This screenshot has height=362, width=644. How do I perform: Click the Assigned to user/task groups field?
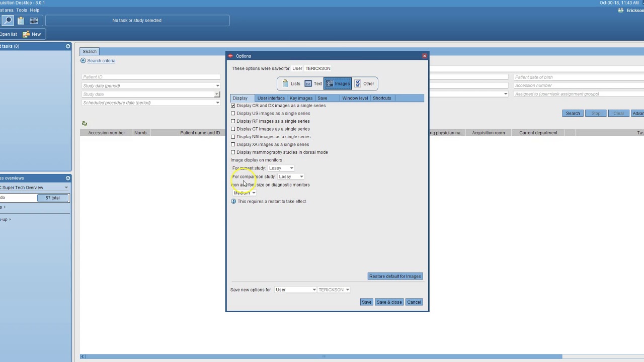[579, 94]
